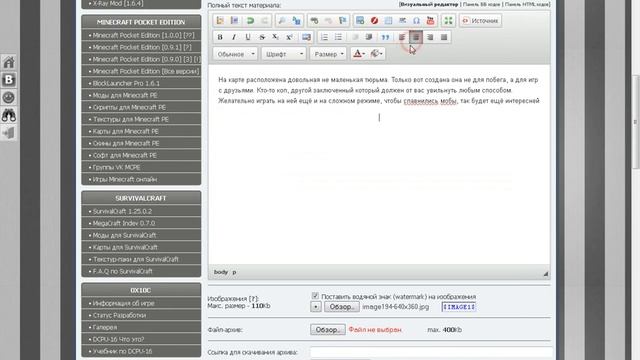
Task: Open 'SurvivalCraft 1.25.0.2' link
Action: 122,211
